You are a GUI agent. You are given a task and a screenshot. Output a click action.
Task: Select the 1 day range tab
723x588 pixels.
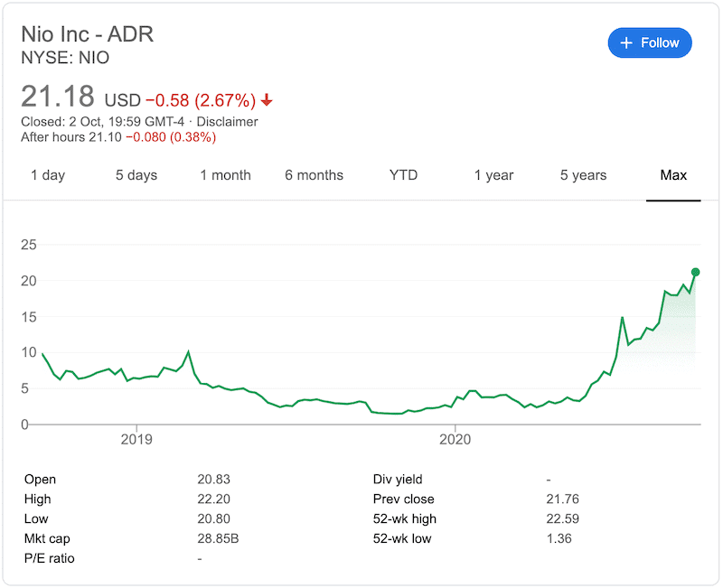pos(48,175)
